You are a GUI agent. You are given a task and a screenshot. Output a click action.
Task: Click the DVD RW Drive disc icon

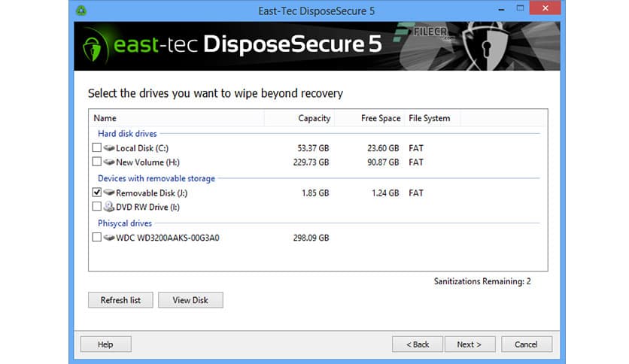coord(108,207)
